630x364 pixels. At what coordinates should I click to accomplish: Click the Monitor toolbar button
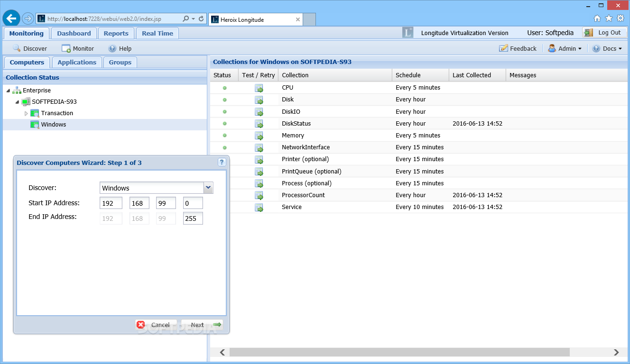pyautogui.click(x=78, y=48)
